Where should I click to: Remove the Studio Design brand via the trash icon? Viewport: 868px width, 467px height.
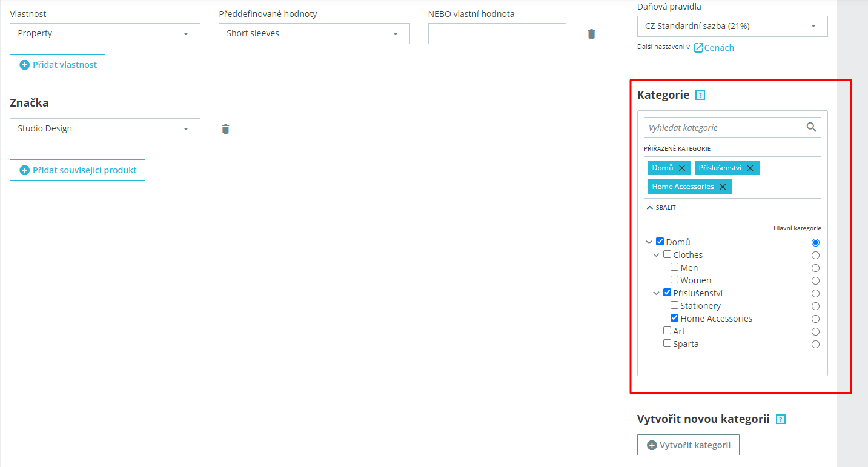point(225,128)
